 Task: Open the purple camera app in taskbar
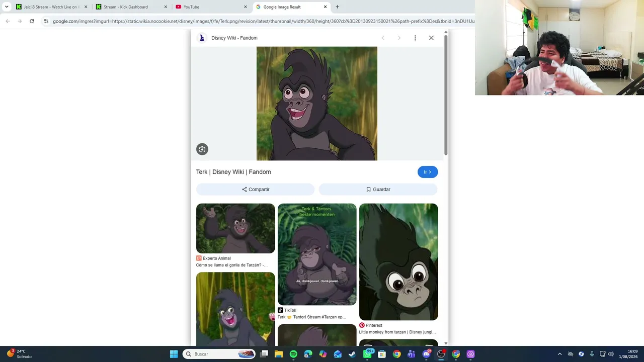470,354
